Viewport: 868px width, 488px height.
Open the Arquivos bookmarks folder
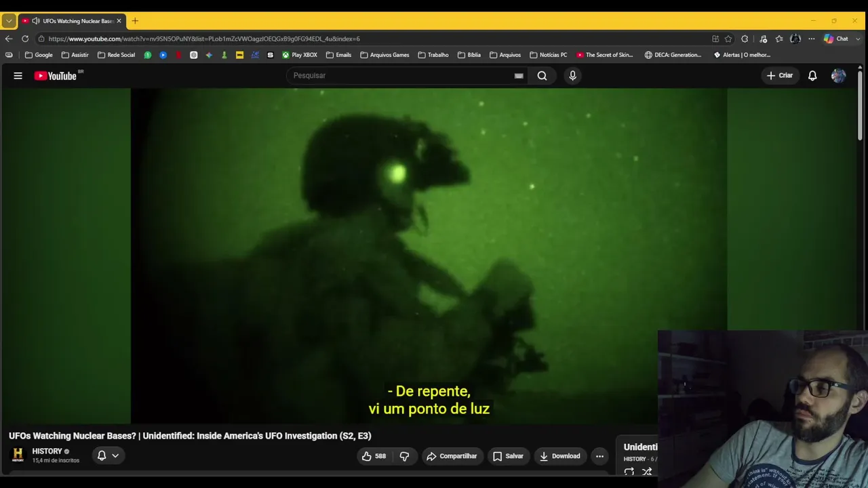pyautogui.click(x=505, y=55)
